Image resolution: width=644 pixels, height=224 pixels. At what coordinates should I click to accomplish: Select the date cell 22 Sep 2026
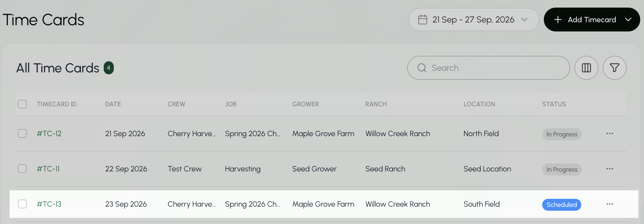tap(126, 169)
